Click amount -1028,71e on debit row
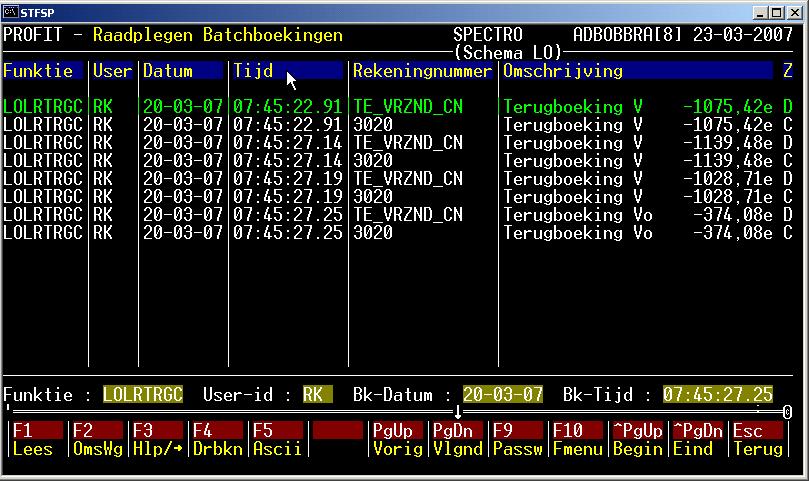 point(727,179)
